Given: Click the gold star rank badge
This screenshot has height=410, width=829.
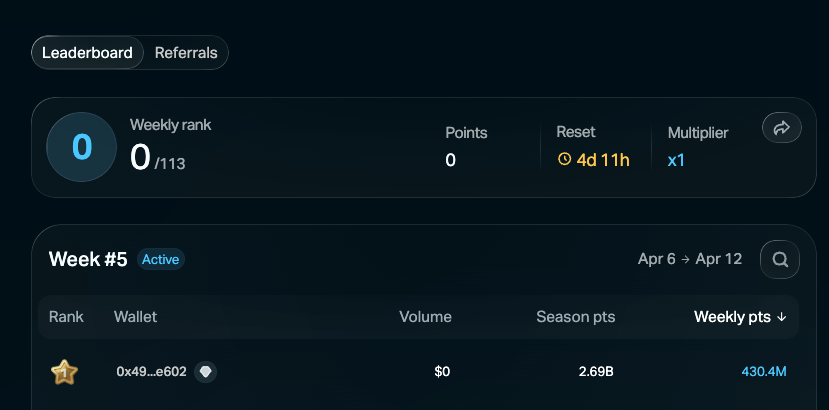Looking at the screenshot, I should pyautogui.click(x=64, y=372).
